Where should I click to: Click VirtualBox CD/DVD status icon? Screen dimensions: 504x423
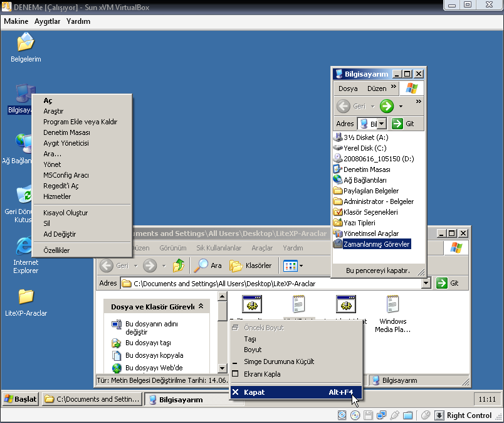pos(355,415)
